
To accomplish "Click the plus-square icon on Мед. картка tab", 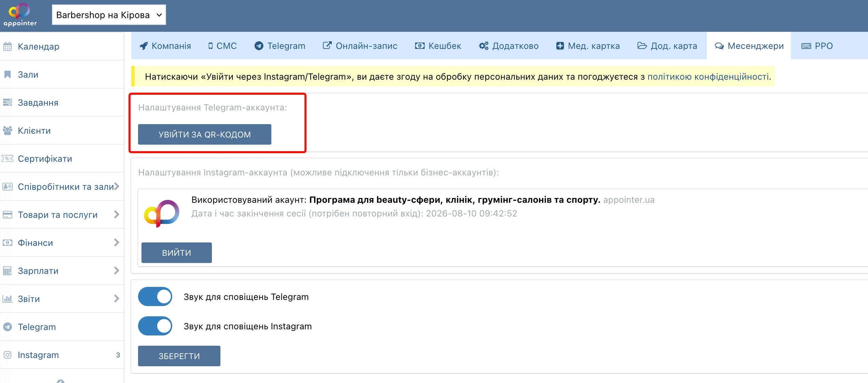I will click(560, 46).
